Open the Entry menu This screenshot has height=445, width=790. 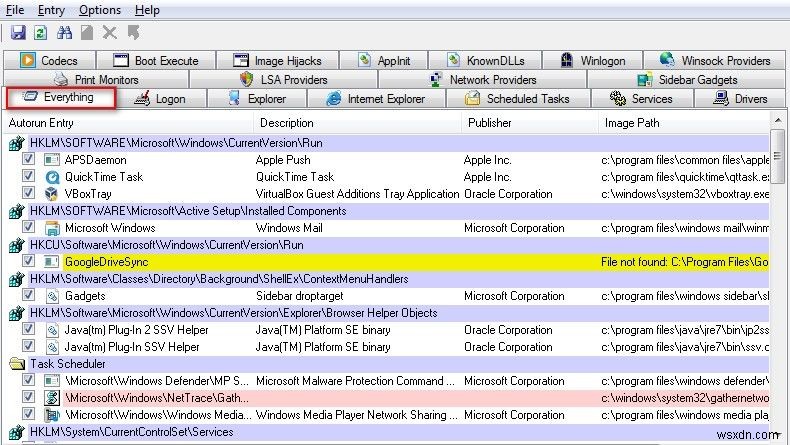pos(51,10)
